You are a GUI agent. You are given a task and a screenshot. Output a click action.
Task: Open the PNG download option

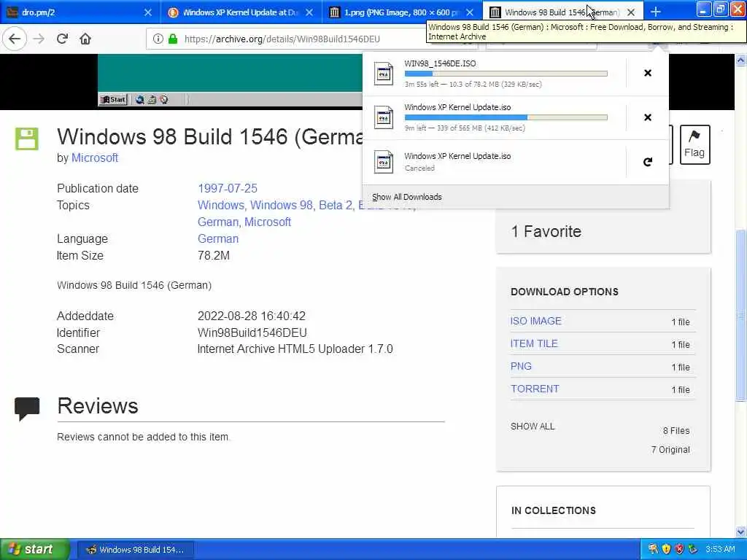(521, 366)
